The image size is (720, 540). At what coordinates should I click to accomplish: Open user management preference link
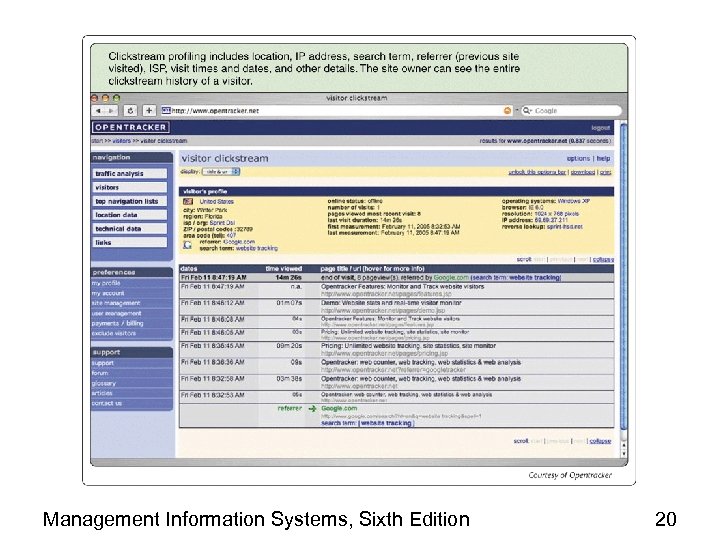click(x=116, y=314)
